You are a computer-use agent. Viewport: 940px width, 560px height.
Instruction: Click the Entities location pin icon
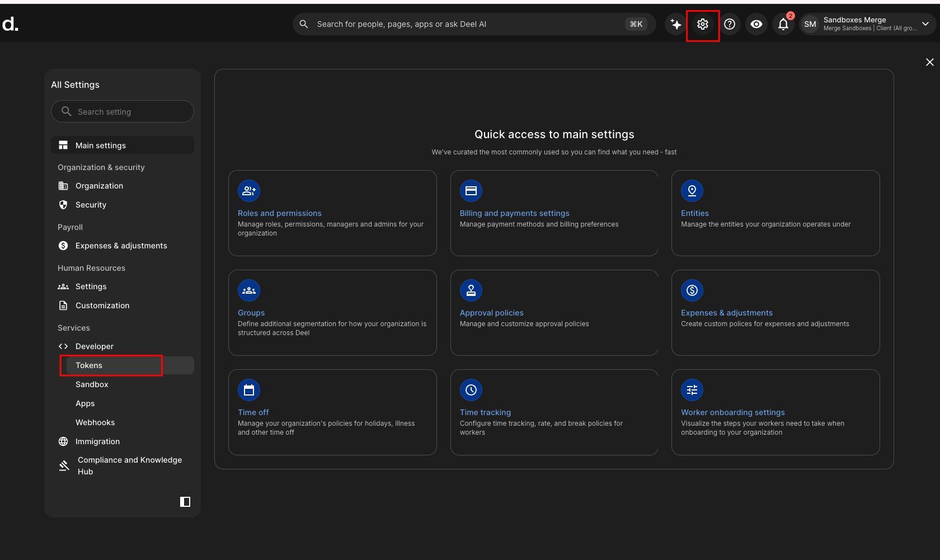coord(692,191)
